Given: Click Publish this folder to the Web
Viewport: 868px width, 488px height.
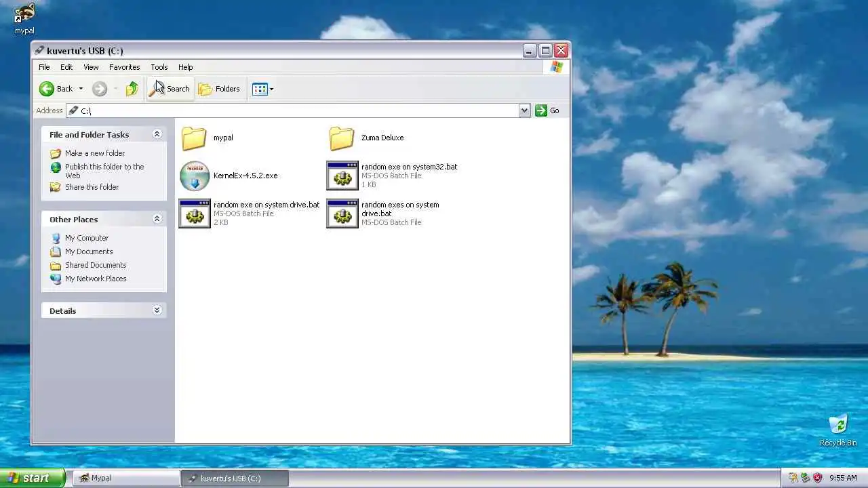Looking at the screenshot, I should point(104,171).
